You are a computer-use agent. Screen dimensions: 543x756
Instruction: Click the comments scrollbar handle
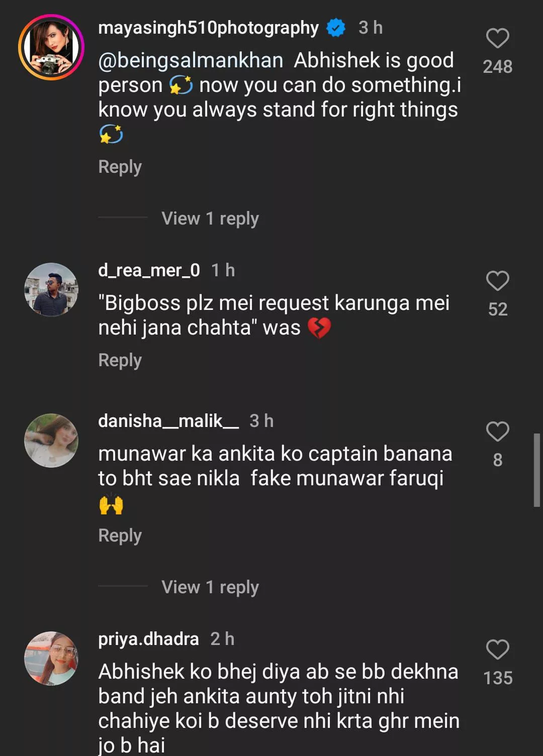pos(536,470)
